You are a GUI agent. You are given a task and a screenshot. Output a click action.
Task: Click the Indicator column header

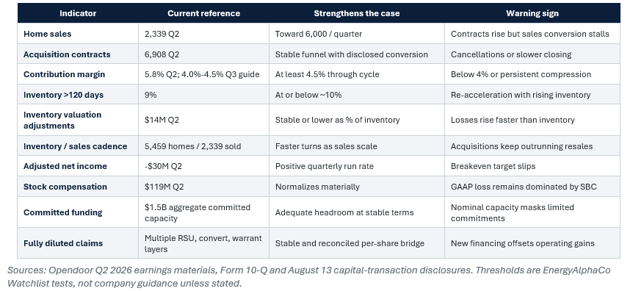coord(78,13)
